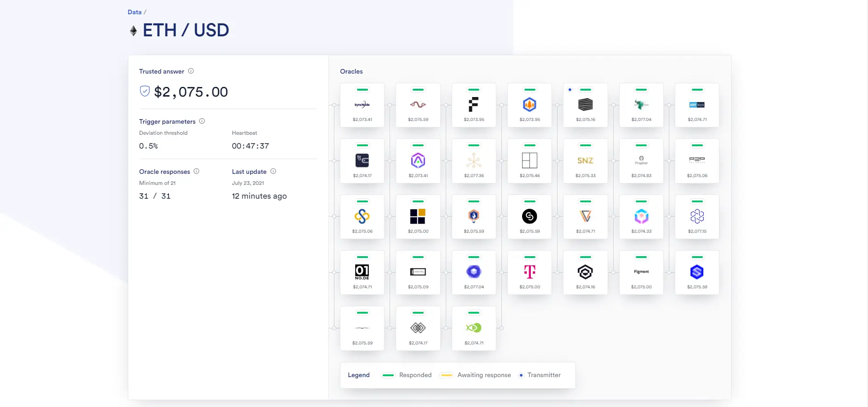Screen dimensions: 868x407
Task: Show info tooltip for Trigger parameters
Action: tap(202, 121)
